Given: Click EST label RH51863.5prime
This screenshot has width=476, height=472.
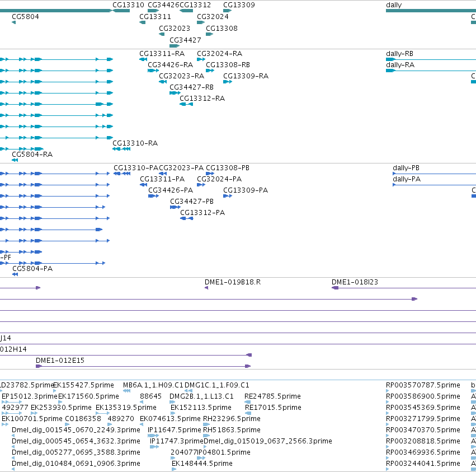Looking at the screenshot, I should [232, 430].
